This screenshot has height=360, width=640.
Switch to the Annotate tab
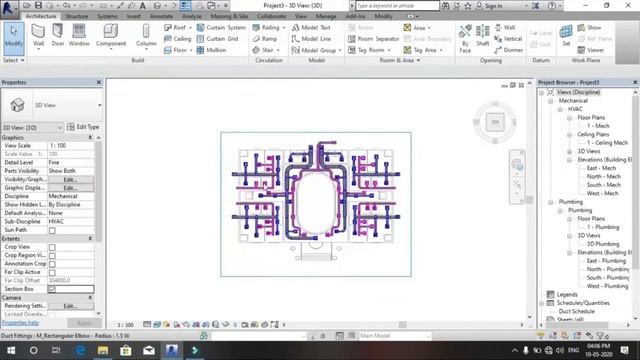tap(161, 16)
